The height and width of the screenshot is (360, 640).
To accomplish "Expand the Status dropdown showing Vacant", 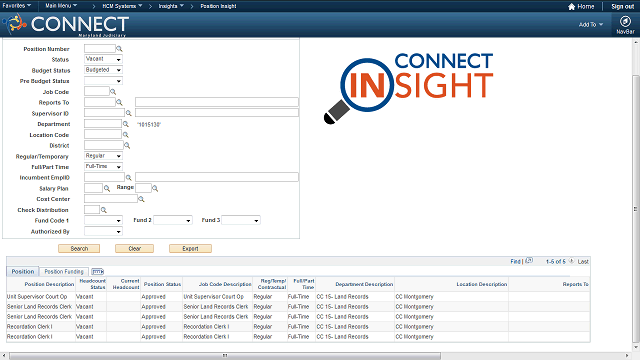I will click(103, 59).
